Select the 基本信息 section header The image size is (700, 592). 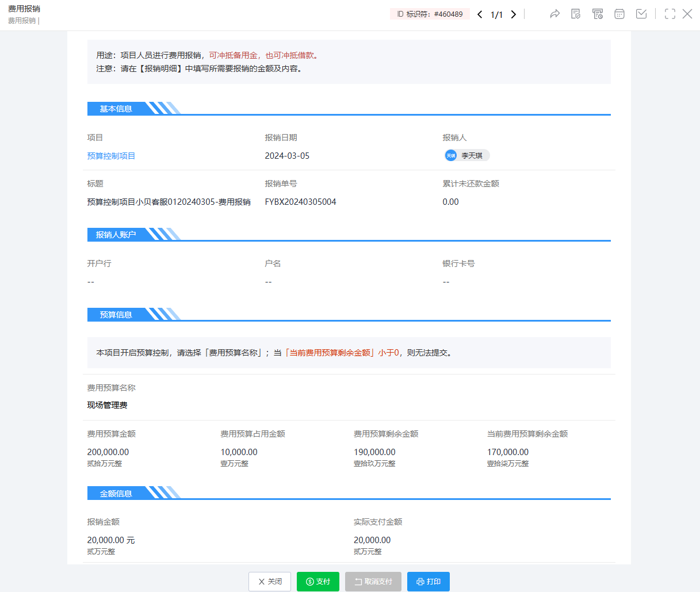click(116, 109)
